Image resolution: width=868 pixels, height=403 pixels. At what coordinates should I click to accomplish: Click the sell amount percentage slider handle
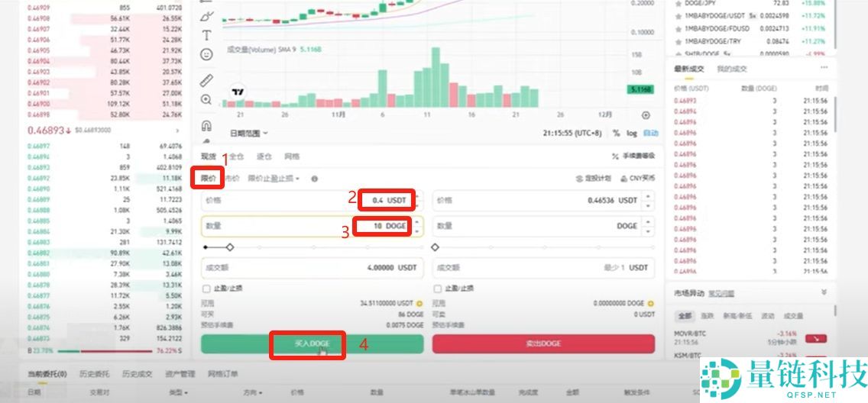tap(435, 247)
